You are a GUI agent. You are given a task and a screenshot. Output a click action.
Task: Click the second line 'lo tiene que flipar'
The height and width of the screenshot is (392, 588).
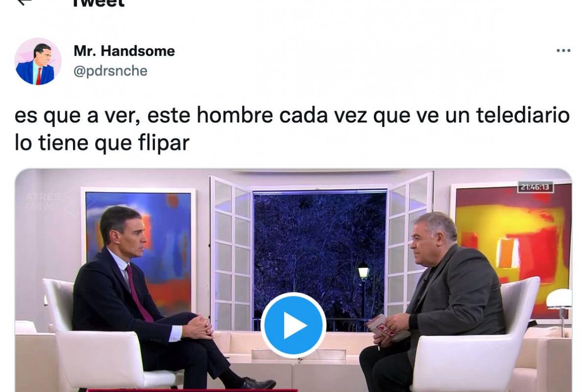[102, 143]
